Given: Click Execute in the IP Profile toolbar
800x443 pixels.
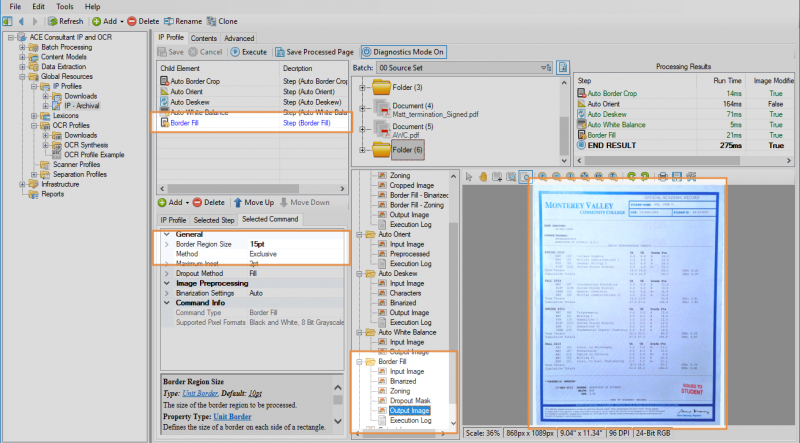Looking at the screenshot, I should (248, 52).
